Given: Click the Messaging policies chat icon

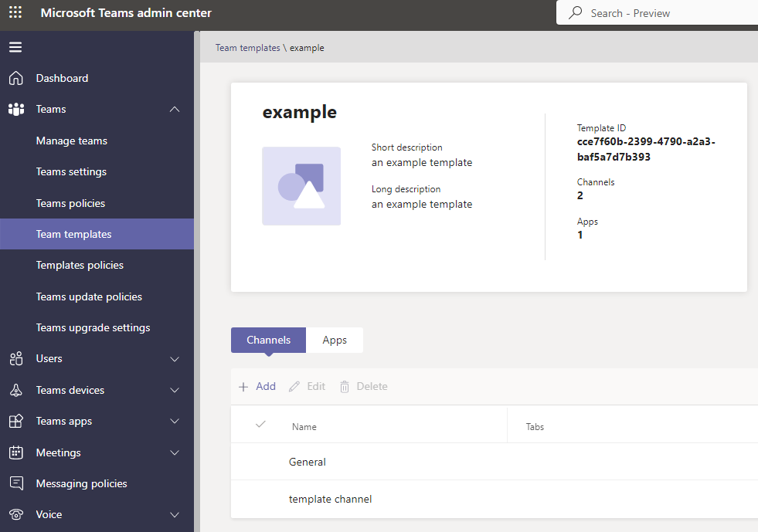Looking at the screenshot, I should point(16,483).
